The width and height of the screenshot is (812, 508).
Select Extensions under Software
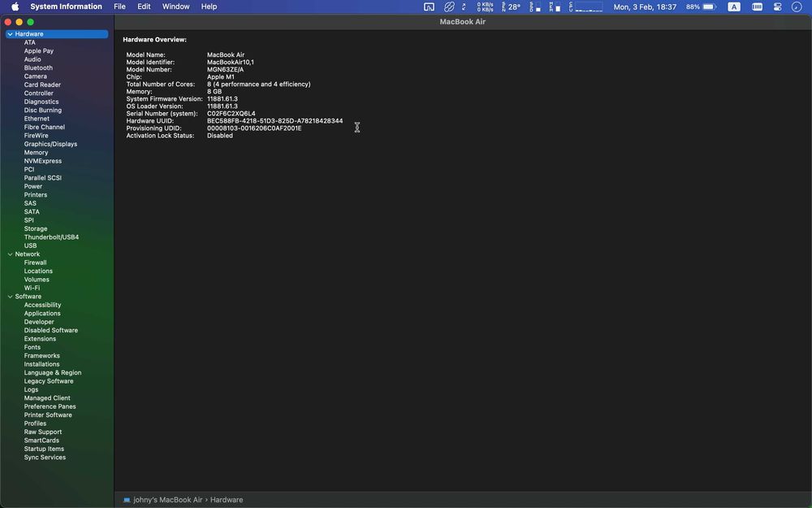[40, 339]
